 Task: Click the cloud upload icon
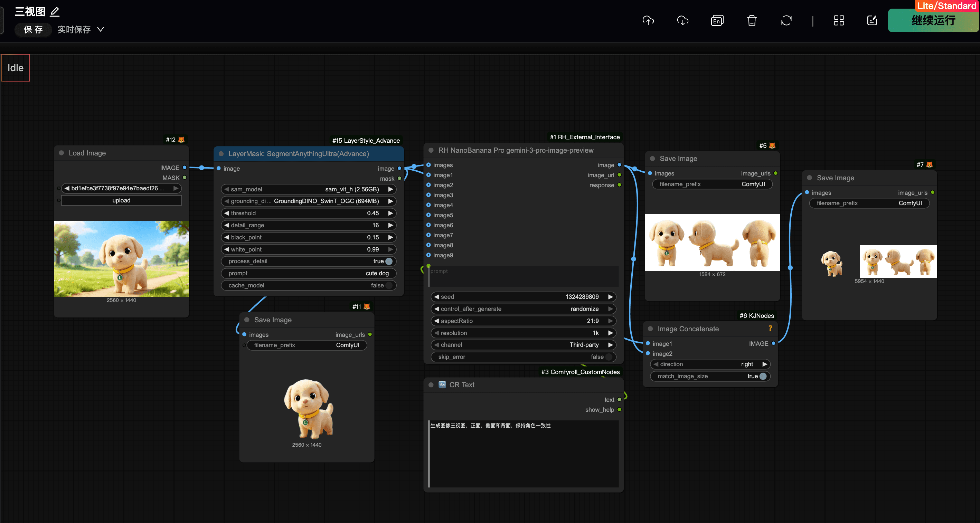tap(648, 20)
